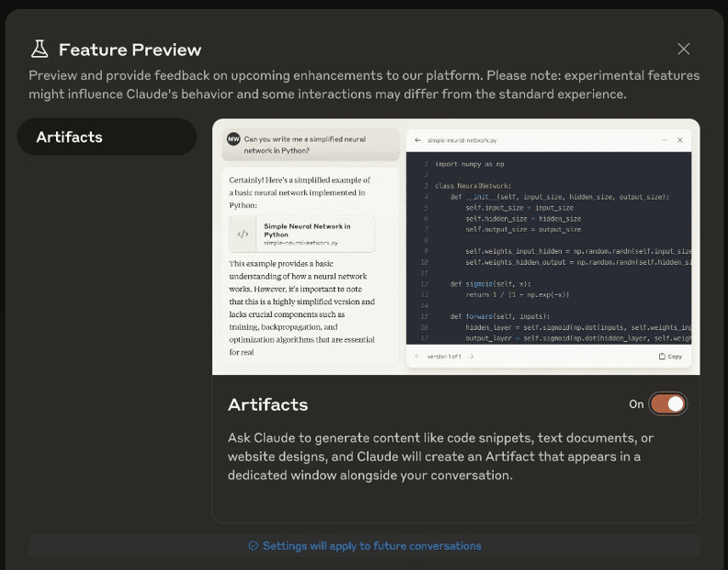
Task: Click 'Settings will apply to future conversations'
Action: (372, 546)
